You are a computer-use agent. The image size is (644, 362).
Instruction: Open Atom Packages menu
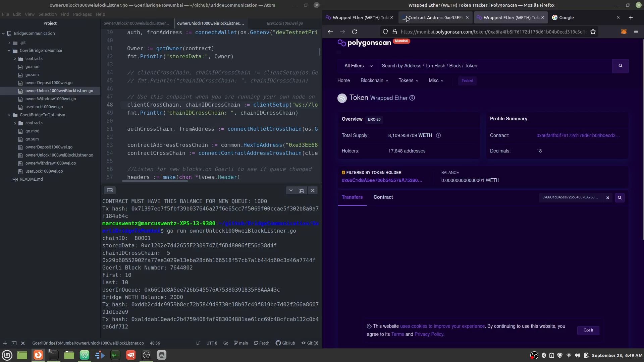[x=82, y=14]
